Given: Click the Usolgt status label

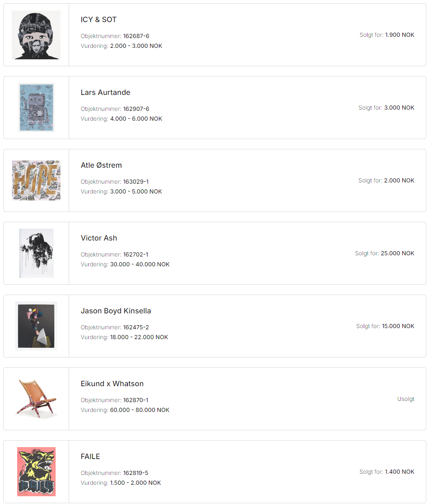Looking at the screenshot, I should coord(405,399).
